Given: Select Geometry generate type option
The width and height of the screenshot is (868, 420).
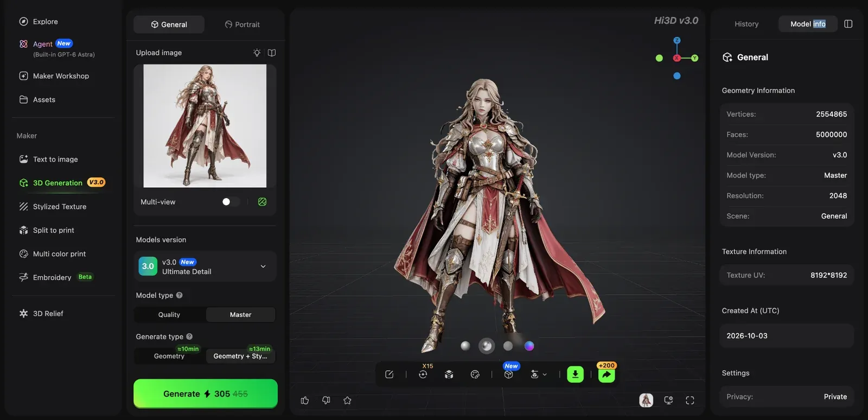Looking at the screenshot, I should click(x=169, y=356).
